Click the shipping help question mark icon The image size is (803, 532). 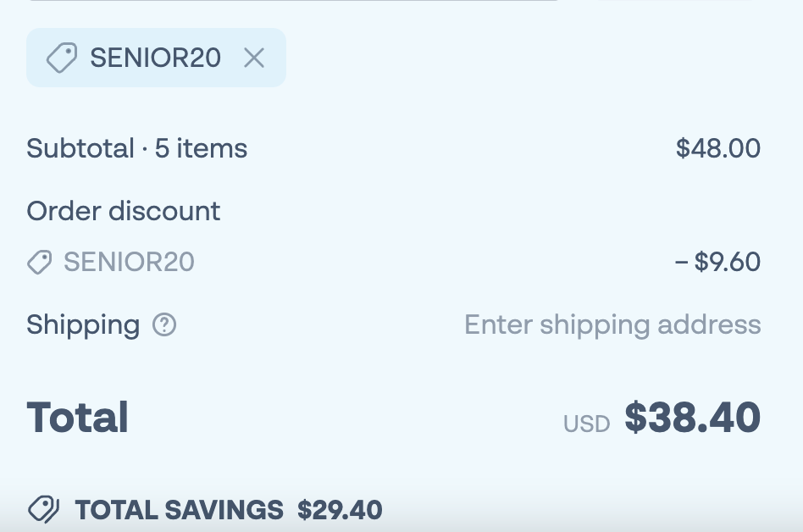[164, 324]
